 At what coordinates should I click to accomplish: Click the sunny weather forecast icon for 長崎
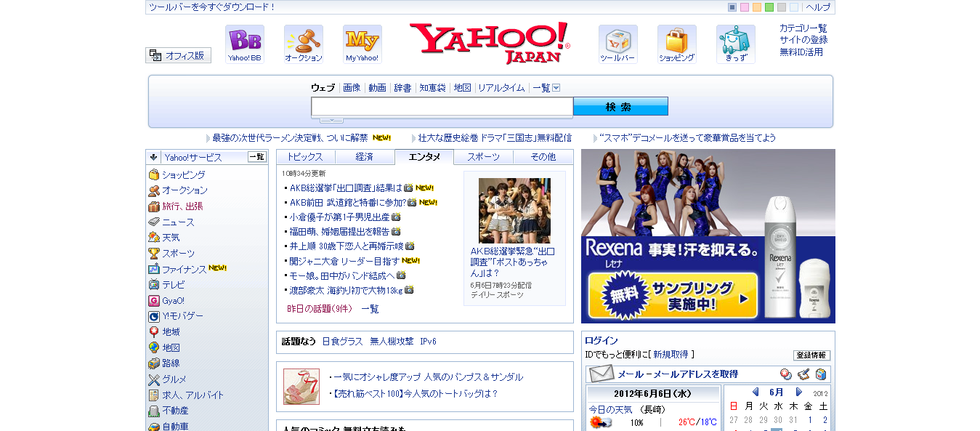(600, 422)
